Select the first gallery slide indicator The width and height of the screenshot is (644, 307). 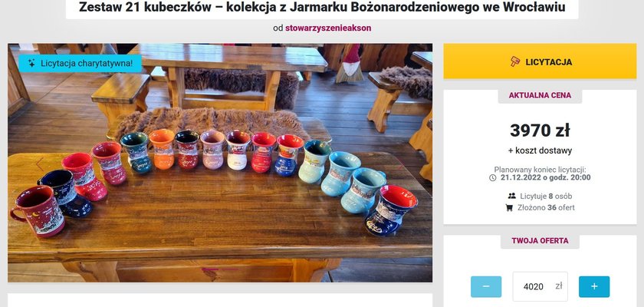pos(210,269)
